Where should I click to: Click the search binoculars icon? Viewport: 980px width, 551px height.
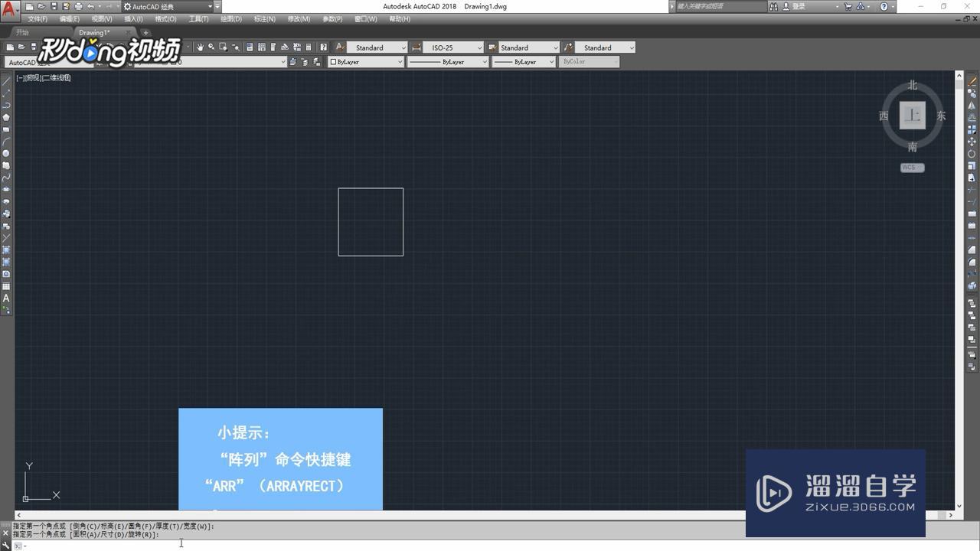[x=774, y=6]
